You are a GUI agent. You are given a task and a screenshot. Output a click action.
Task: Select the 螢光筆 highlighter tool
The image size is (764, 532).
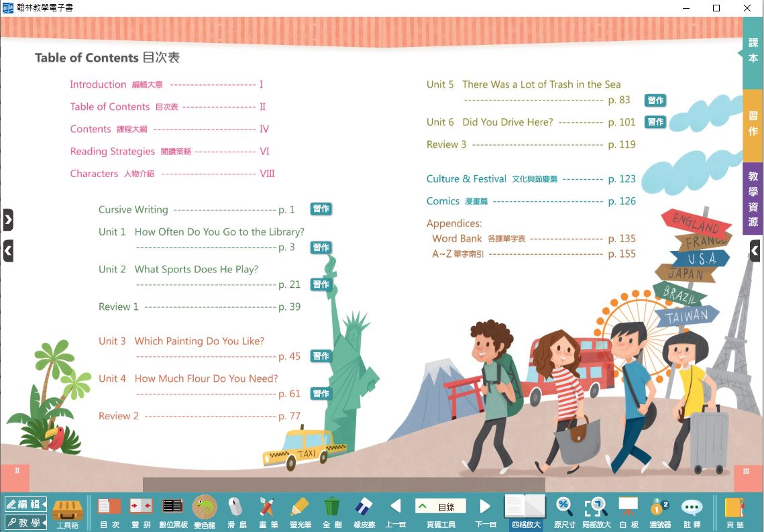[x=300, y=512]
